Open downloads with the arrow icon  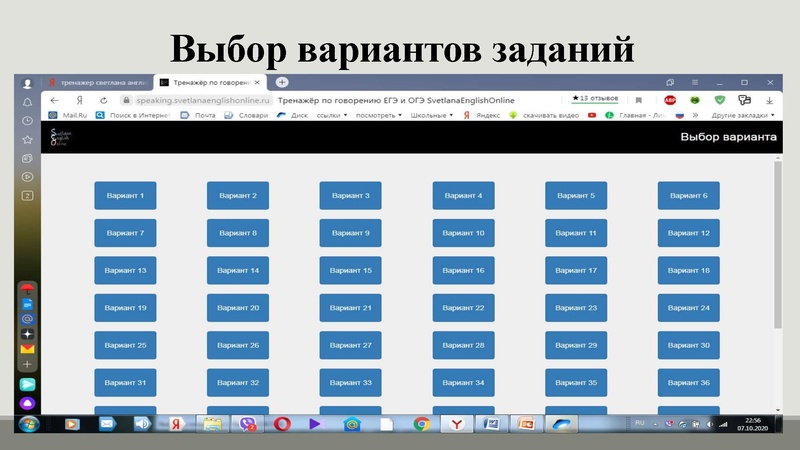click(x=769, y=101)
